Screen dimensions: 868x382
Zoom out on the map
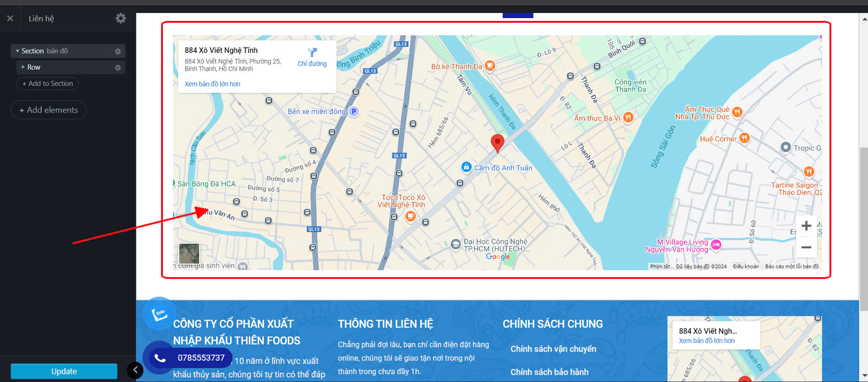806,247
